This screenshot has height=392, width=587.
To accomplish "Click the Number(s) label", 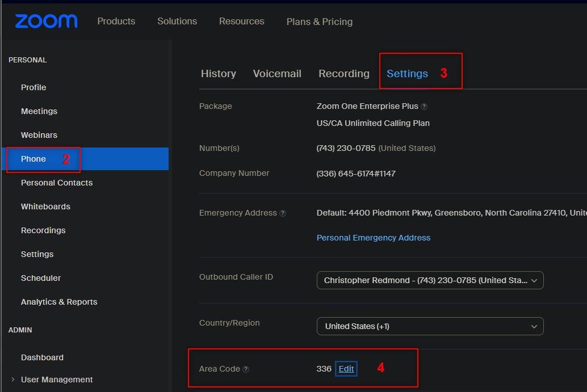I will tap(219, 148).
